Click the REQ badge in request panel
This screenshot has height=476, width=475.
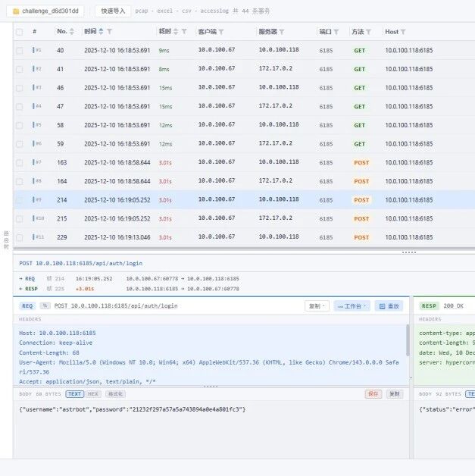27,306
